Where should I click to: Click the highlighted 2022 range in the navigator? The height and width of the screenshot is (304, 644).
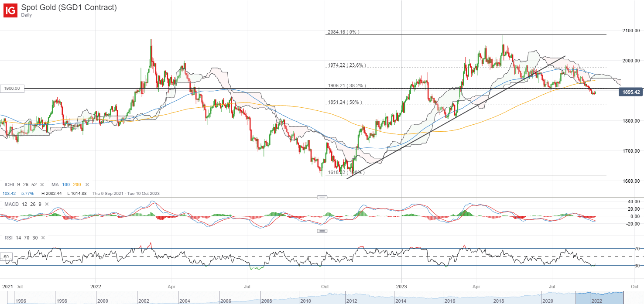click(x=599, y=298)
